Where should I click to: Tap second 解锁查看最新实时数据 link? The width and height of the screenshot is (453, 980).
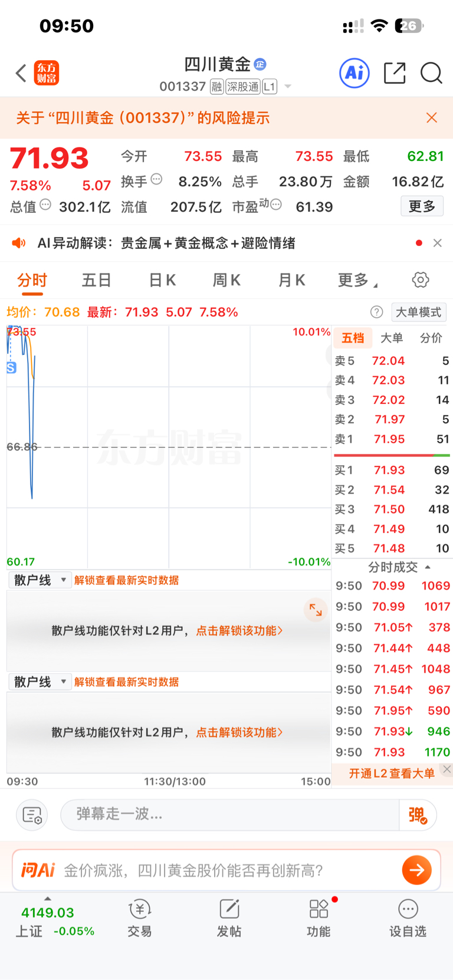(x=126, y=682)
